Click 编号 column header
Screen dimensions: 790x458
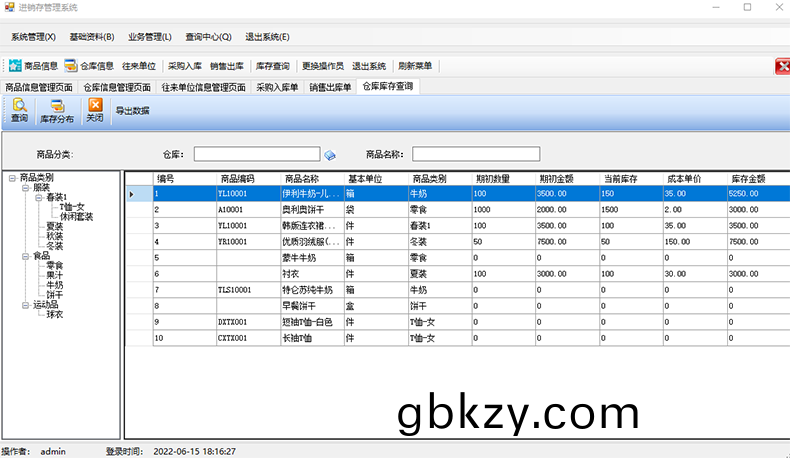tap(185, 179)
